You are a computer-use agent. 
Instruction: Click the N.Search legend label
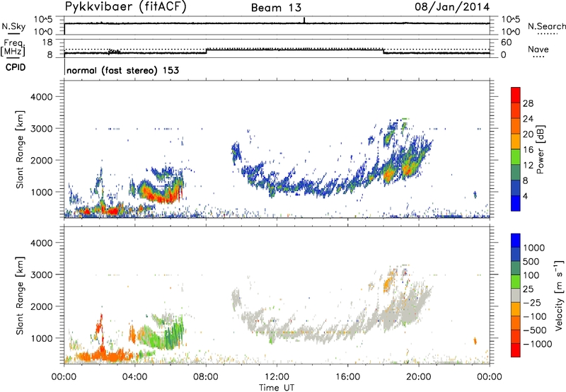click(546, 26)
